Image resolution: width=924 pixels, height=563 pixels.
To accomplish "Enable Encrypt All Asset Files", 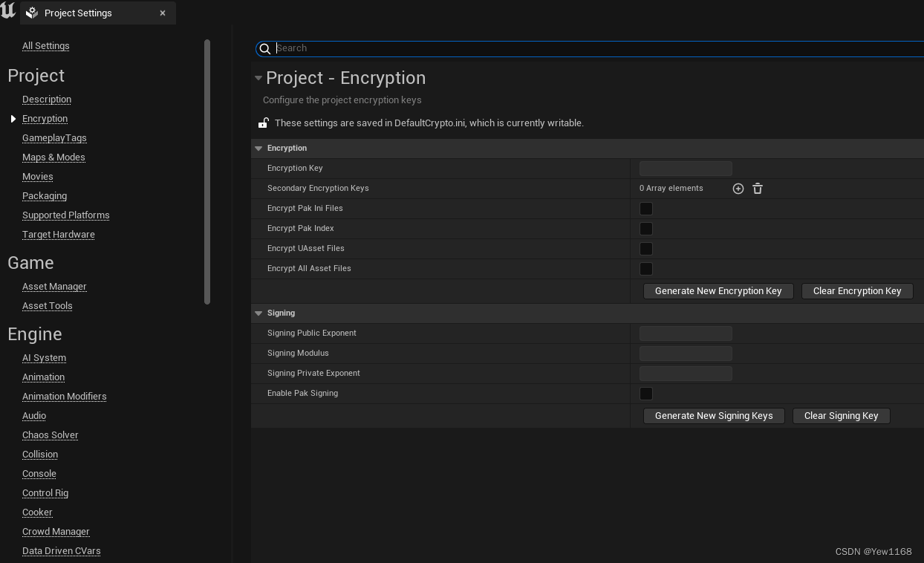I will coord(646,269).
